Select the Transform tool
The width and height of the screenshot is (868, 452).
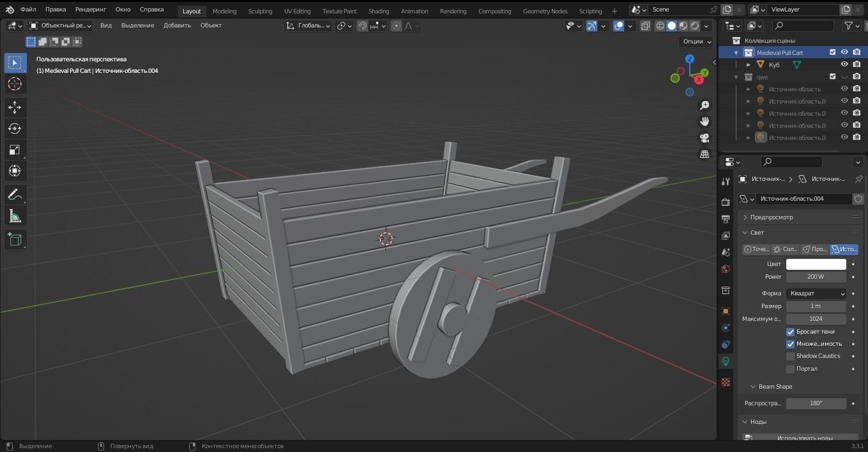[x=15, y=171]
